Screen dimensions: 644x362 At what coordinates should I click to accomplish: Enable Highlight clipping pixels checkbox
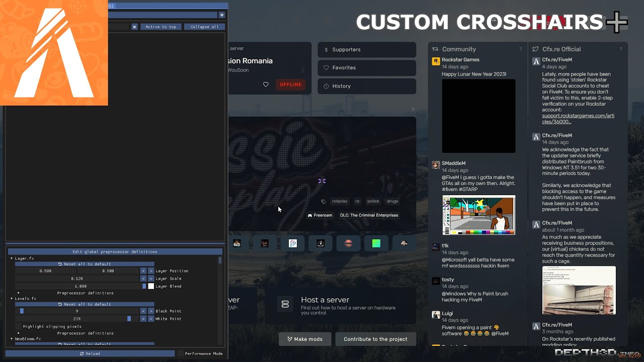point(18,326)
